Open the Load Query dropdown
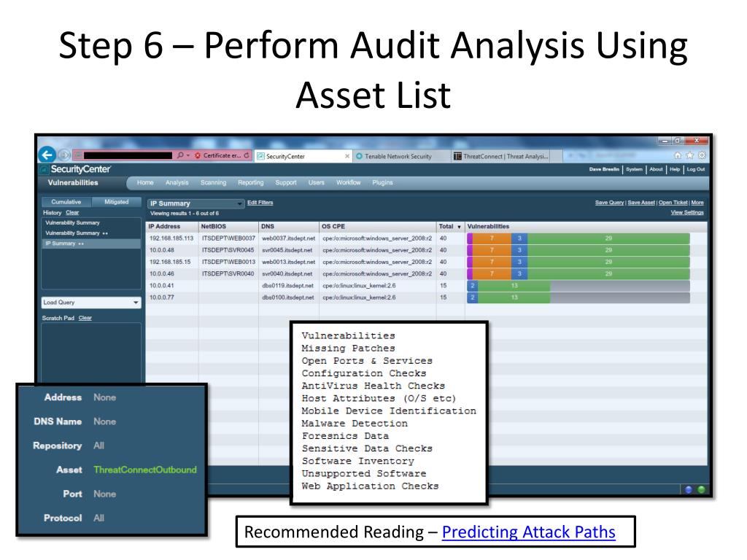This screenshot has width=747, height=560. coord(91,303)
